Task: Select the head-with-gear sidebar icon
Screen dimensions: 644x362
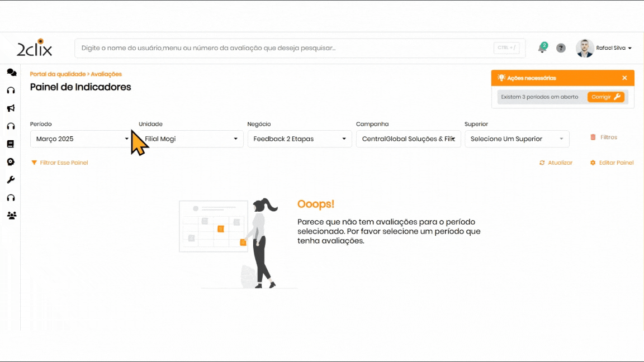Action: 11,162
